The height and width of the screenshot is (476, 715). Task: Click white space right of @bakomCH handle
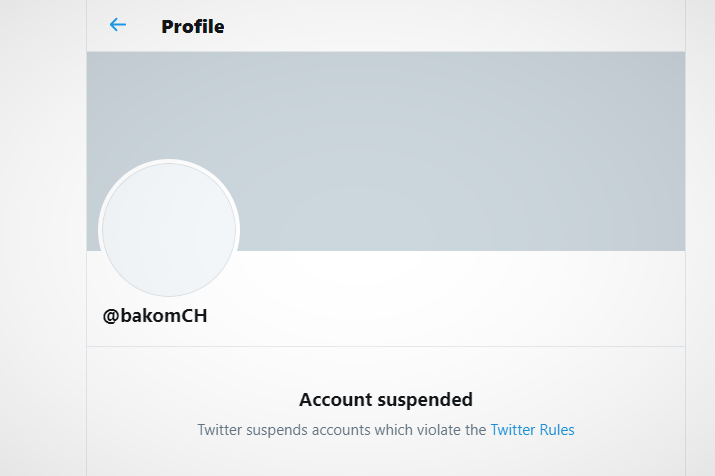click(450, 316)
